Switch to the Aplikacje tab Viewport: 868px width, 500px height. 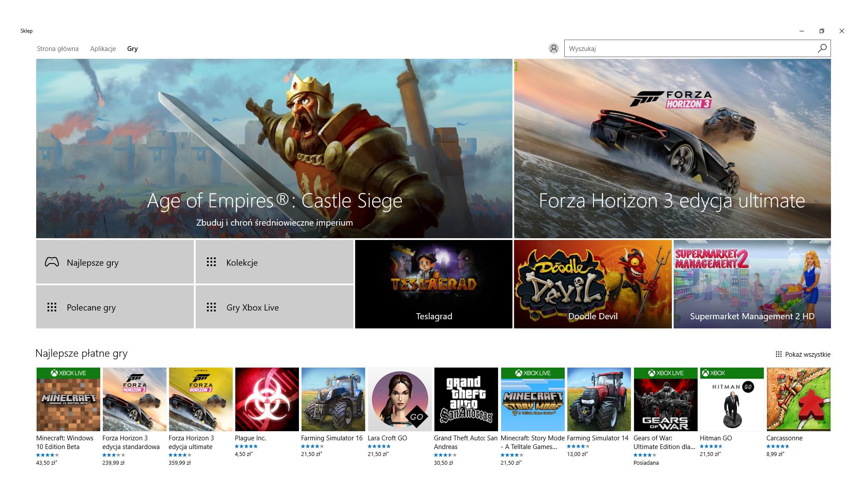coord(103,49)
